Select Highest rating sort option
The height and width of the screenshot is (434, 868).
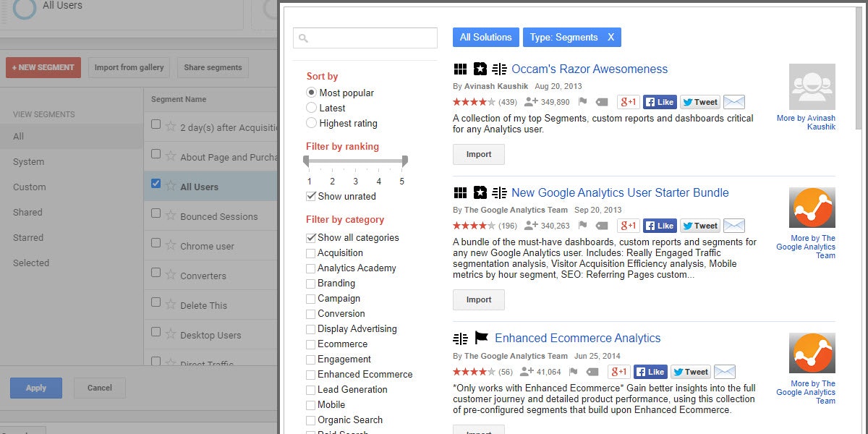tap(312, 123)
